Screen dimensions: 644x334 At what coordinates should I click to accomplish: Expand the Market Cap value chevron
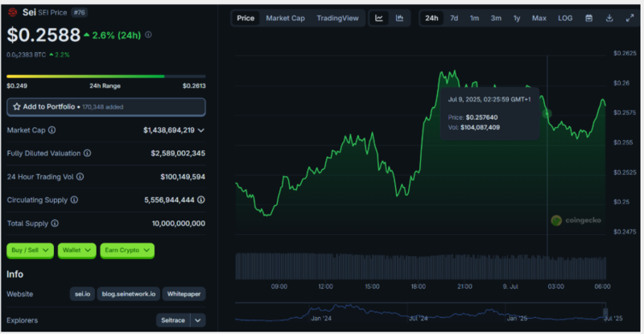(200, 130)
